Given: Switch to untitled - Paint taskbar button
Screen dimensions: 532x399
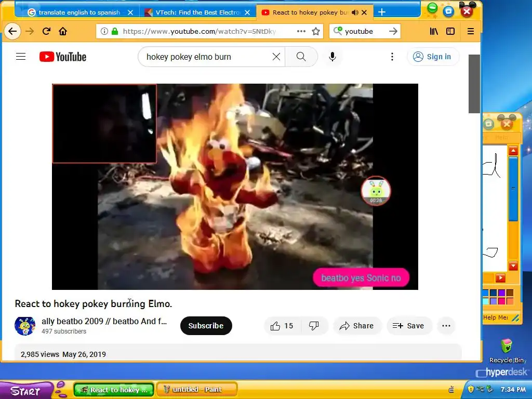Looking at the screenshot, I should [198, 390].
